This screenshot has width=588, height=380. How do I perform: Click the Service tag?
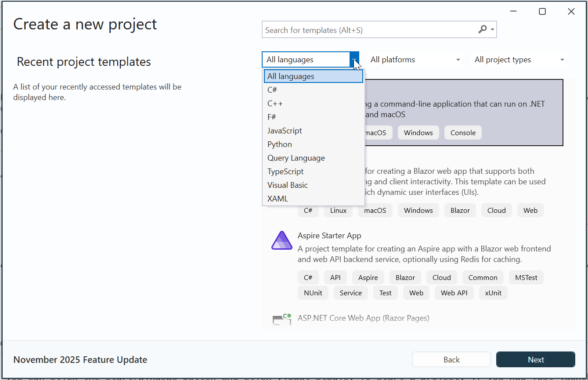coord(351,293)
